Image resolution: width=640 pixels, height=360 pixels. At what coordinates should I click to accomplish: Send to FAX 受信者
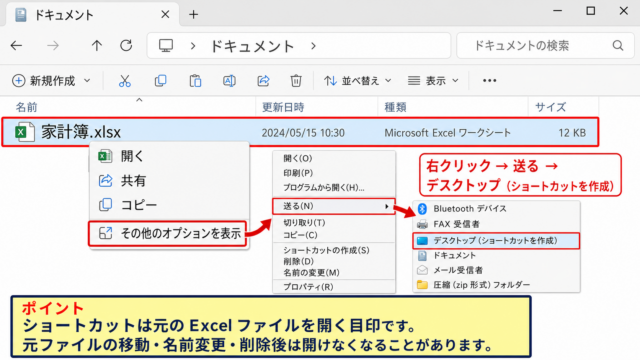tap(496, 224)
